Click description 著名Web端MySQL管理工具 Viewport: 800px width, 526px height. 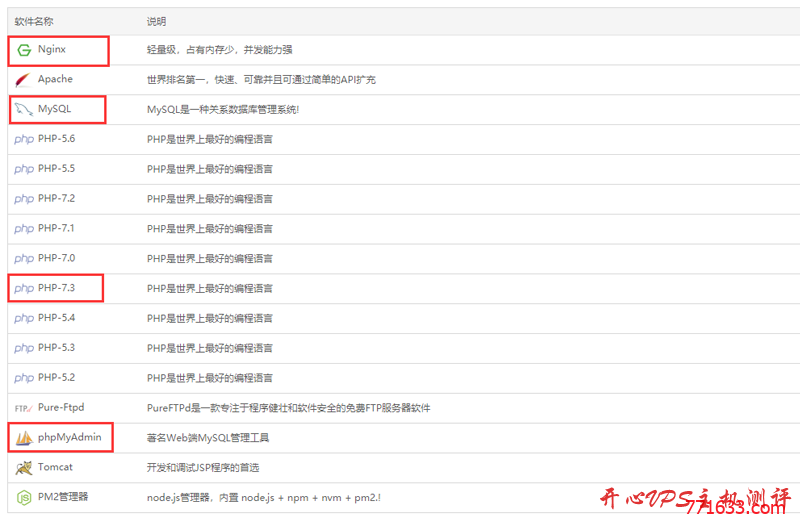click(x=208, y=438)
